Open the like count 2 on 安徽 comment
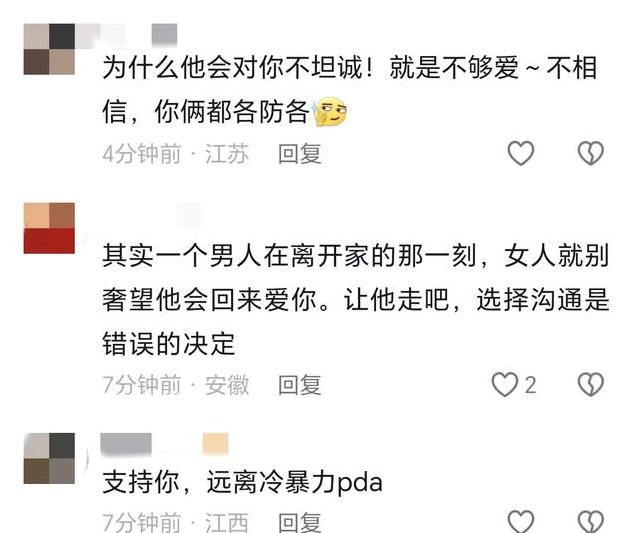This screenshot has height=533, width=636. tap(531, 385)
